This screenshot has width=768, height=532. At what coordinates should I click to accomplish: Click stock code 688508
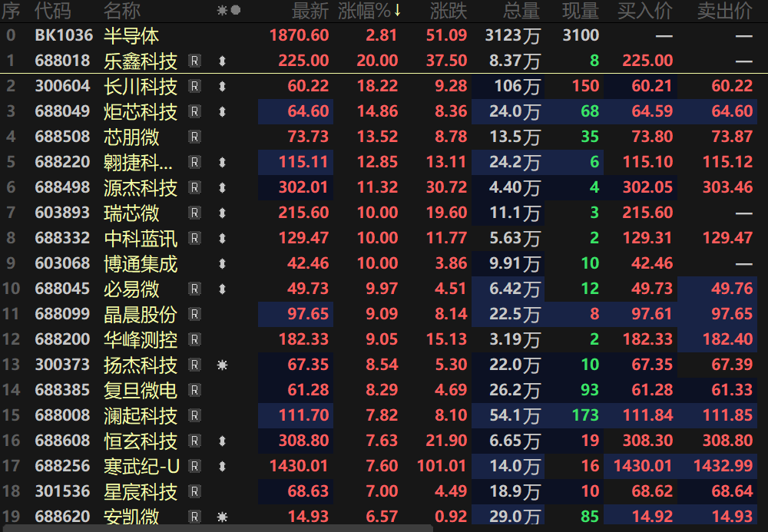point(63,137)
